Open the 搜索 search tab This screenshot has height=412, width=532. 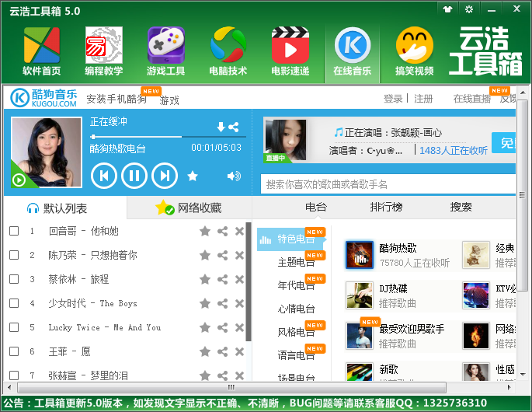[x=461, y=207]
